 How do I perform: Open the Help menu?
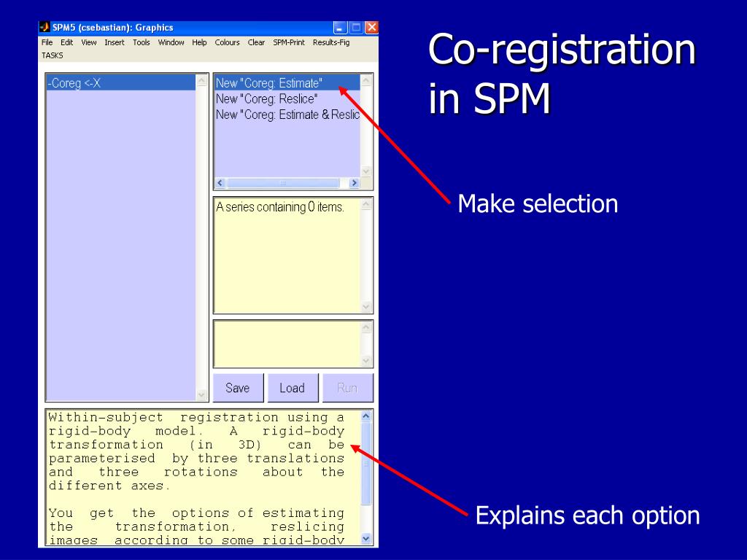(199, 42)
